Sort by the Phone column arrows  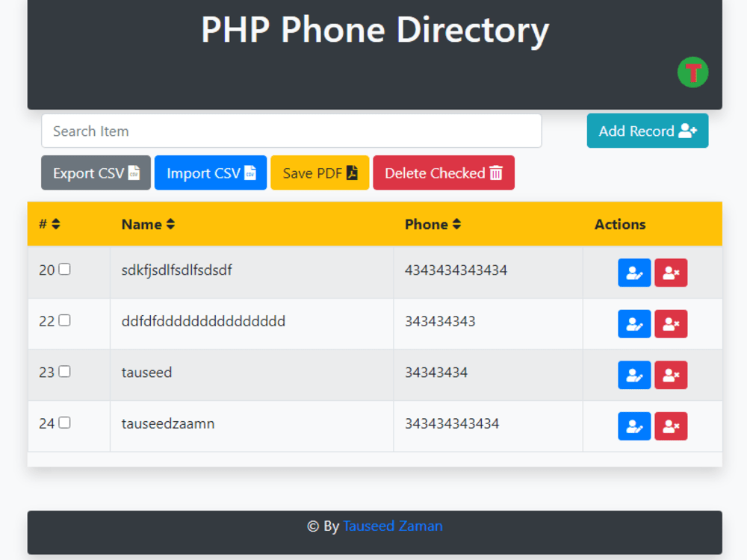click(x=456, y=224)
